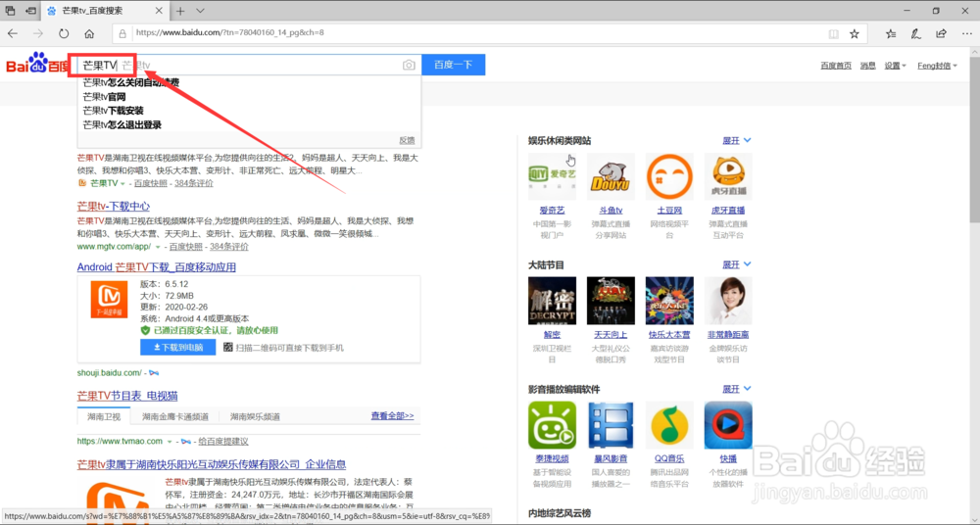Focus the Baidu search input field
The height and width of the screenshot is (525, 980).
tap(249, 65)
